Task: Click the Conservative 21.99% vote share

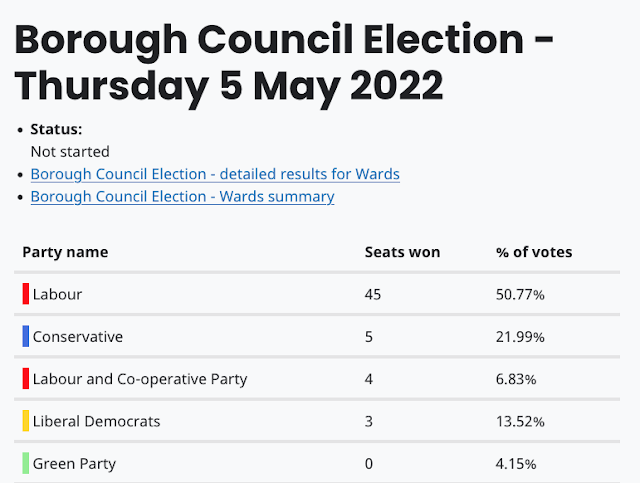Action: 520,337
